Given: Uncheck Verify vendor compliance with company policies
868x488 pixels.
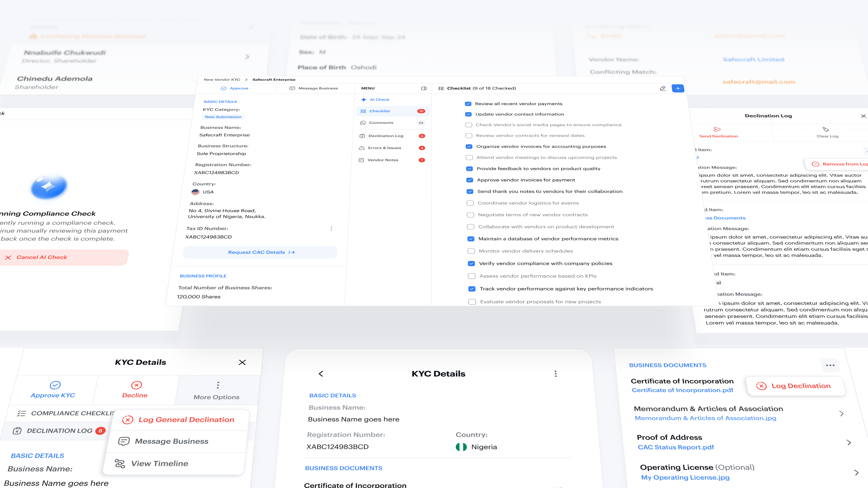Looking at the screenshot, I should pyautogui.click(x=471, y=263).
